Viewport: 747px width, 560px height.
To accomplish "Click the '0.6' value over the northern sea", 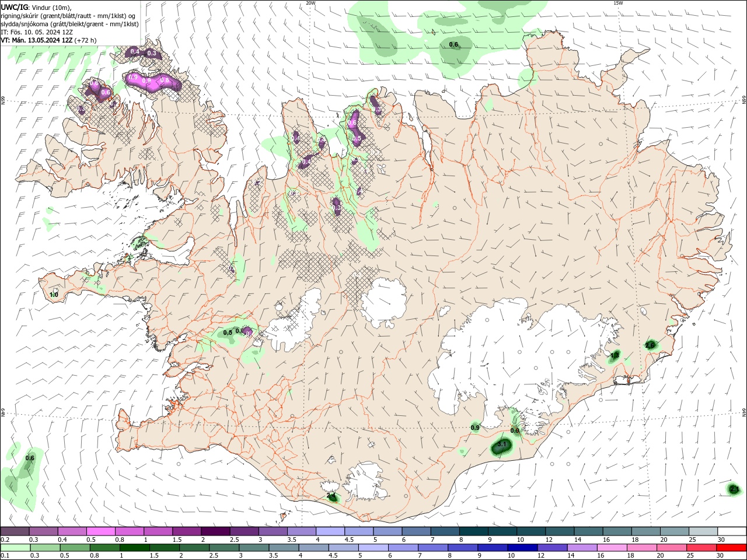I will 453,44.
